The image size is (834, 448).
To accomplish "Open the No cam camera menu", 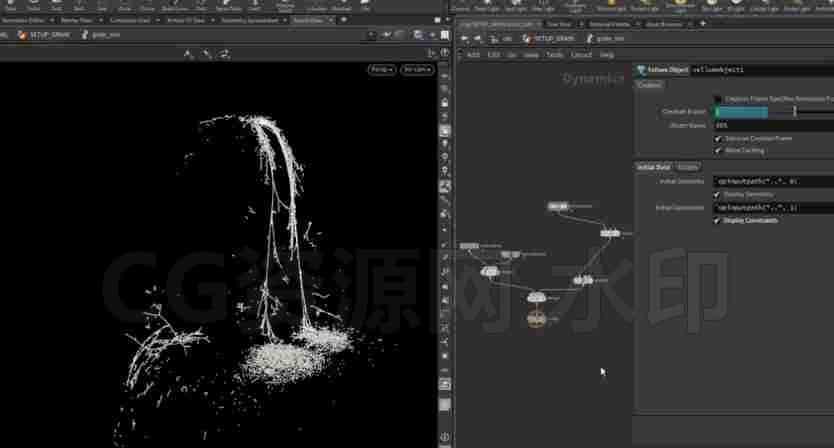I will pyautogui.click(x=417, y=70).
